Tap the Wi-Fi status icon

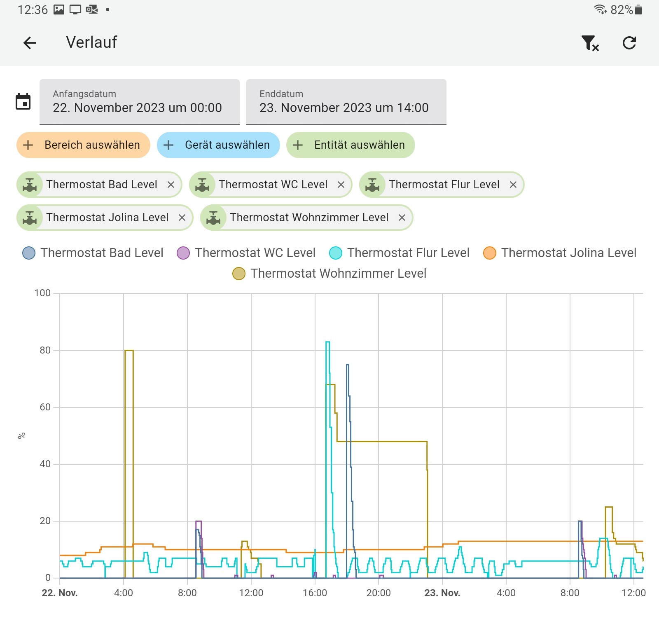pos(600,9)
